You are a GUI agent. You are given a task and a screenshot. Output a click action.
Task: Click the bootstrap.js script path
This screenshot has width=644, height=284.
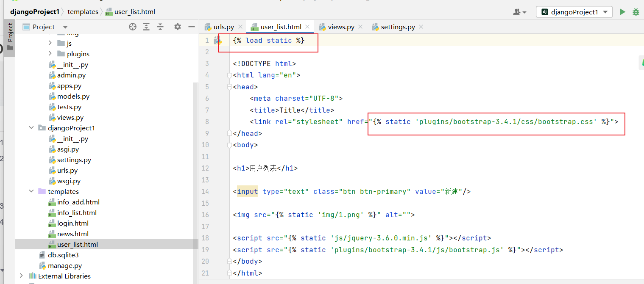[417, 250]
